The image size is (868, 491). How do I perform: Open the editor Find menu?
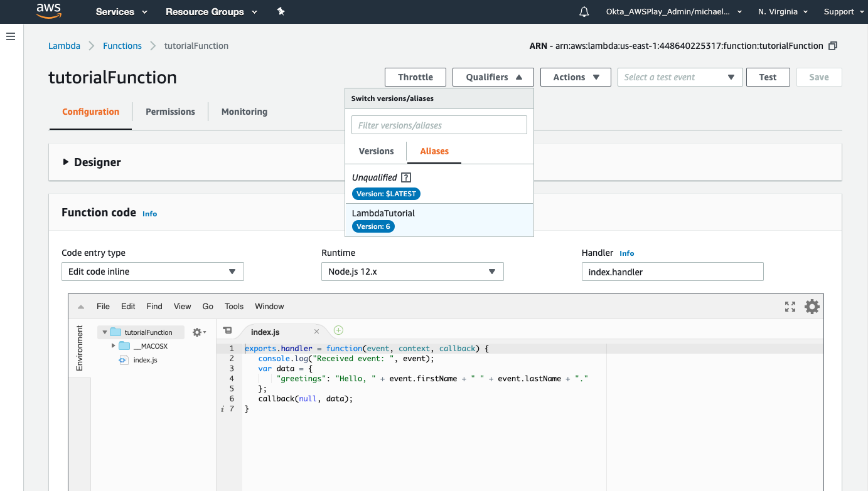[x=154, y=307]
